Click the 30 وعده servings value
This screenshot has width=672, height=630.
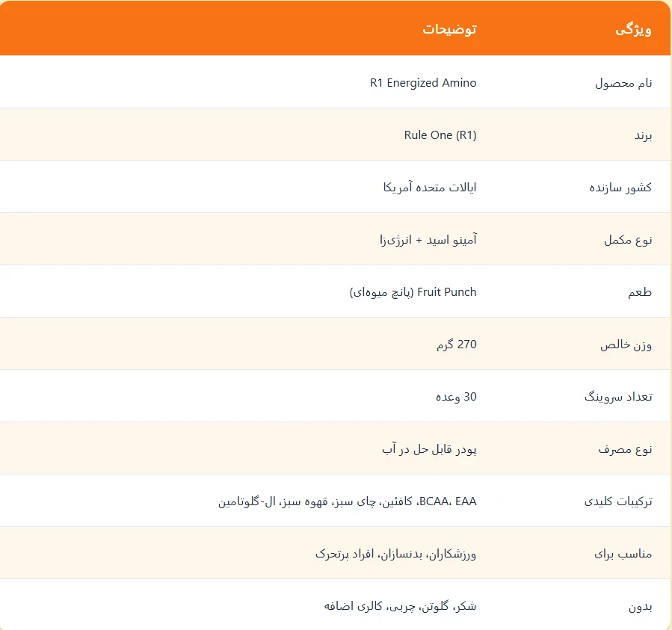point(456,397)
